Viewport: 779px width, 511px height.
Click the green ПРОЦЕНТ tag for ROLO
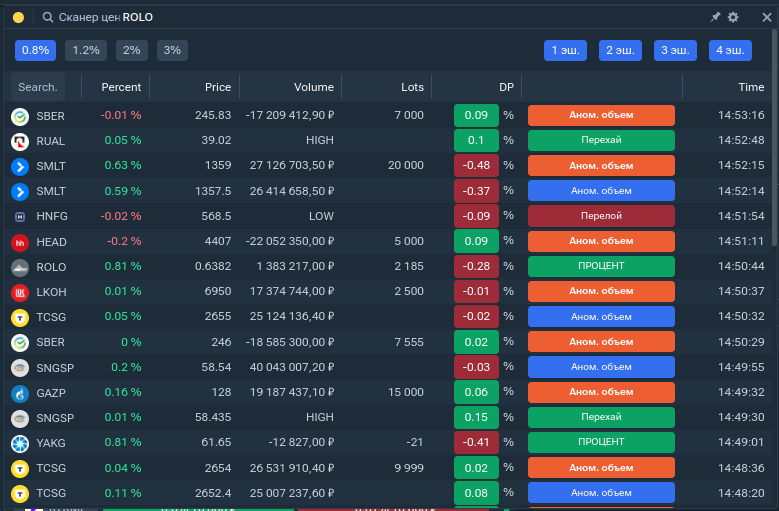(x=601, y=266)
